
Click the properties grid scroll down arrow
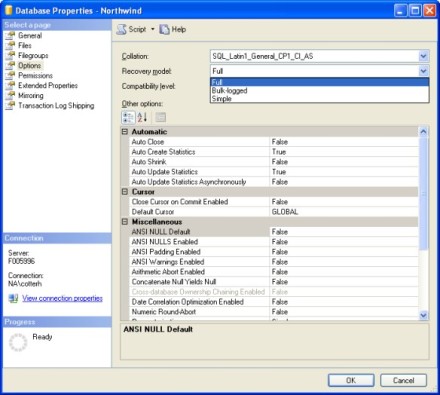(423, 315)
